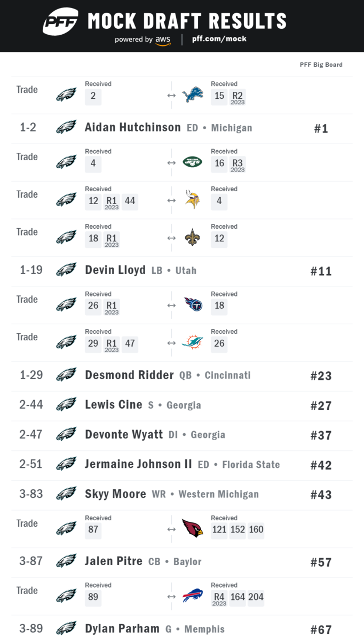Click the PFF Big Board column header

321,65
